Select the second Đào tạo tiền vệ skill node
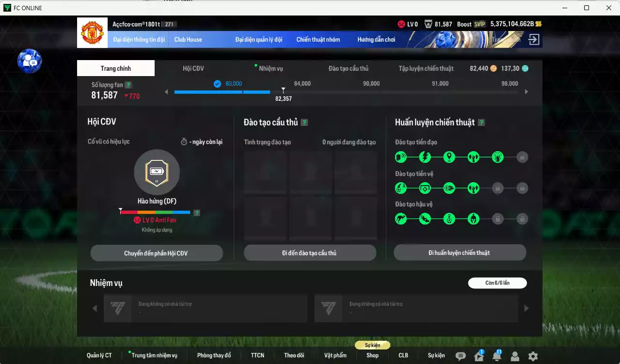This screenshot has height=364, width=620. (x=425, y=188)
